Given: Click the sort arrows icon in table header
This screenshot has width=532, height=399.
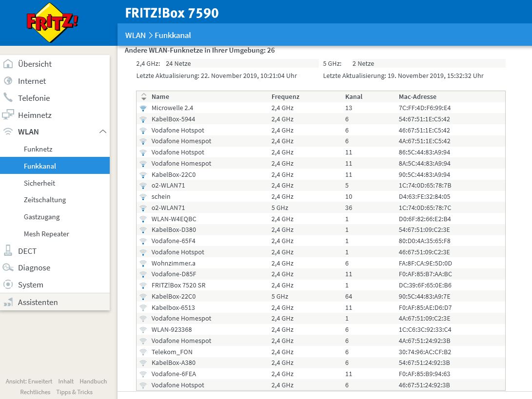Looking at the screenshot, I should pyautogui.click(x=144, y=96).
